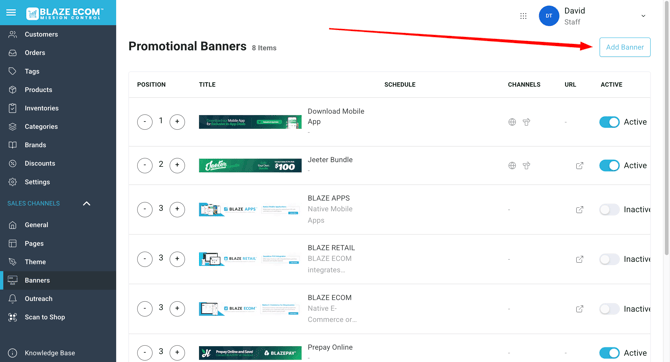The height and width of the screenshot is (362, 670).
Task: Click the Knowledge Base info icon
Action: [x=13, y=353]
